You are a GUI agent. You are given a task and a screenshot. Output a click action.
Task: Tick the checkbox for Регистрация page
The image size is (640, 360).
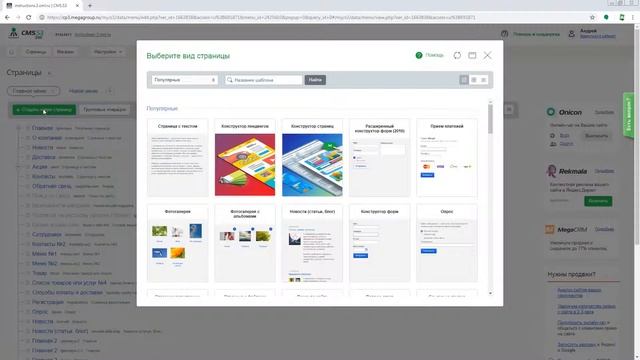click(28, 302)
